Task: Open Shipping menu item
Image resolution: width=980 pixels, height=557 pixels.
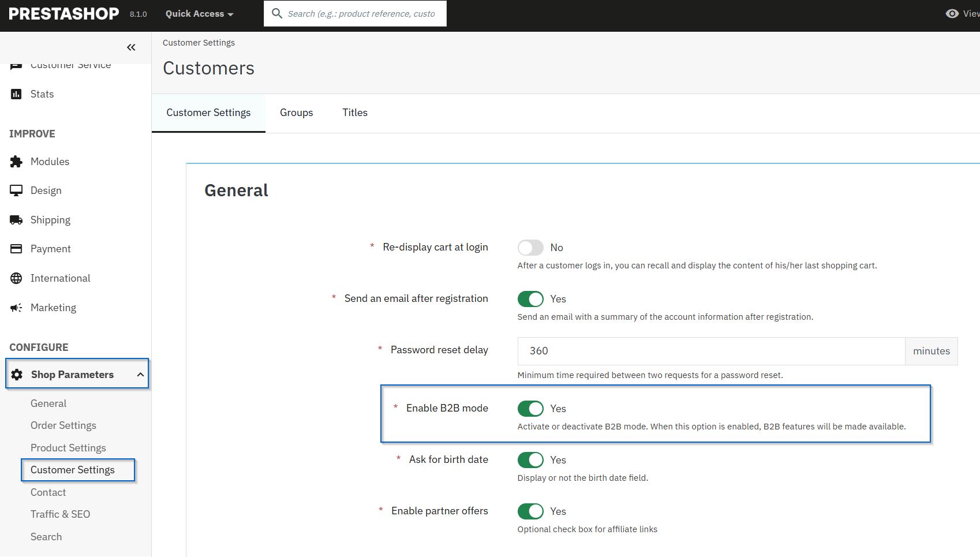Action: click(x=50, y=220)
